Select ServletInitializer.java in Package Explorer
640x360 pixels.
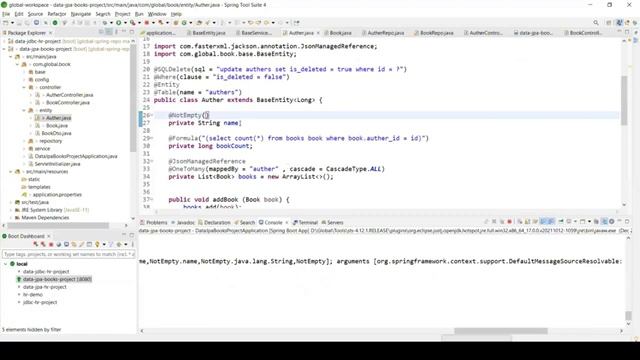click(57, 164)
